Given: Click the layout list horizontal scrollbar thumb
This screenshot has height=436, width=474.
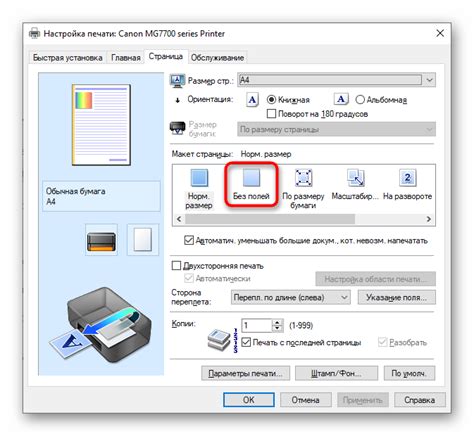Looking at the screenshot, I should pos(270,219).
